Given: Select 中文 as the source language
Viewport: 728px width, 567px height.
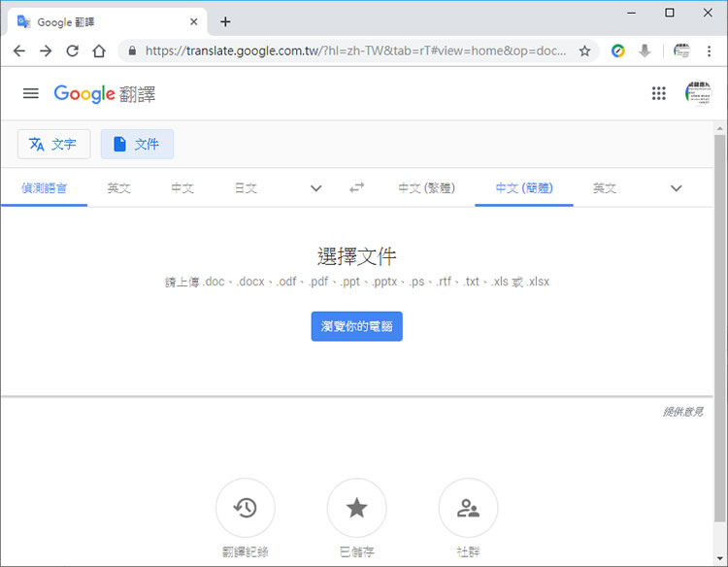Looking at the screenshot, I should 182,188.
